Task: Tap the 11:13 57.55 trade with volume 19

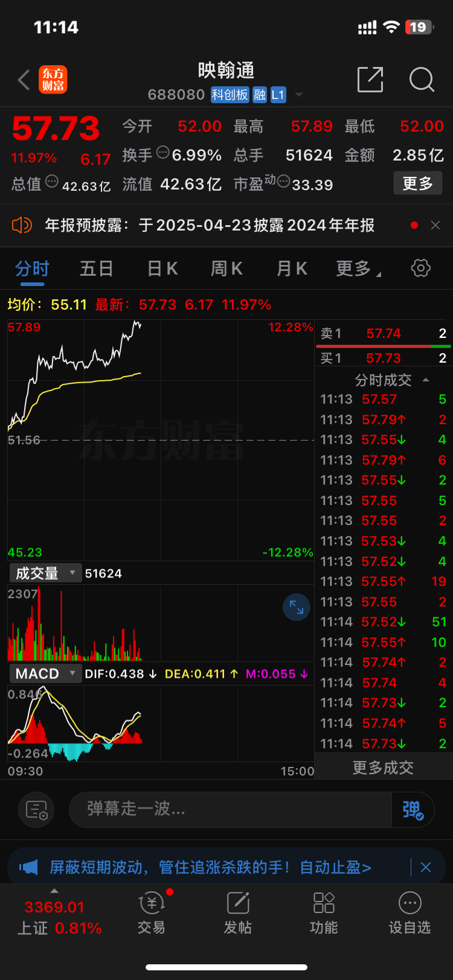Action: tap(383, 581)
